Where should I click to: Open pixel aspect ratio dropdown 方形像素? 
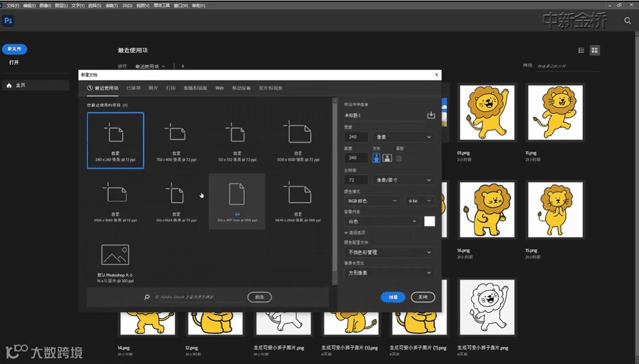389,273
